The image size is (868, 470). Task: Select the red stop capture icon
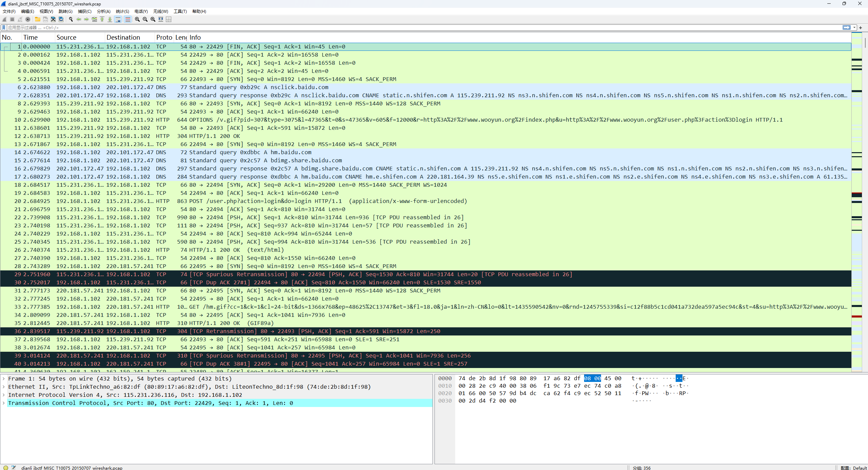pyautogui.click(x=12, y=19)
